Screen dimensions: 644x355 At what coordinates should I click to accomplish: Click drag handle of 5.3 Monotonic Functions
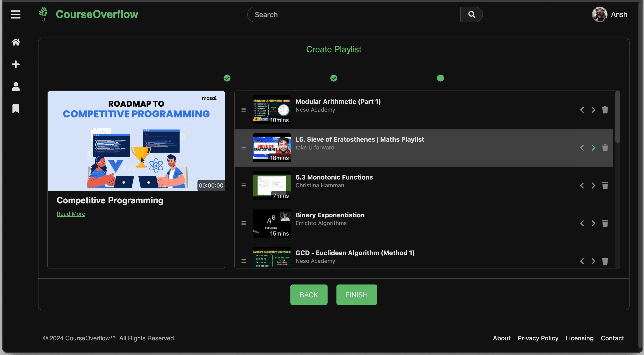click(244, 186)
